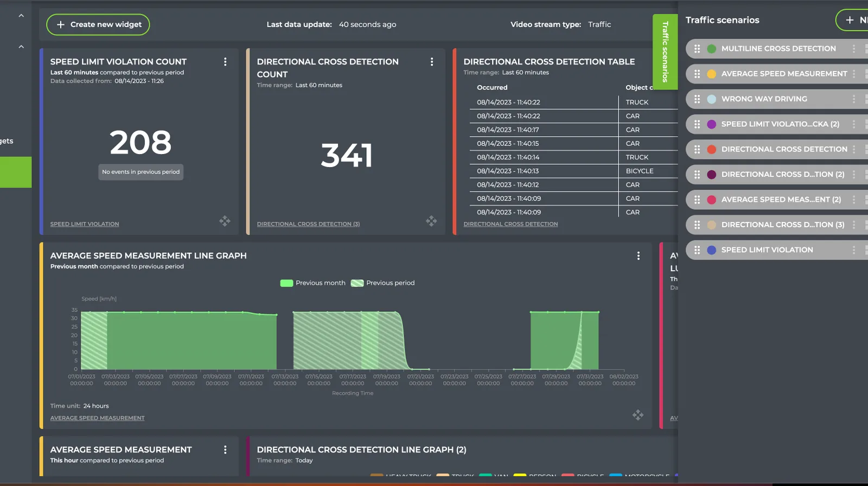Click No events in previous period badge
Image resolution: width=868 pixels, height=486 pixels.
pos(141,172)
